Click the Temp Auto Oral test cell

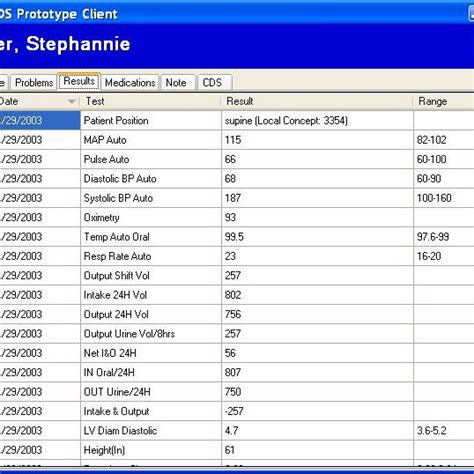click(151, 237)
